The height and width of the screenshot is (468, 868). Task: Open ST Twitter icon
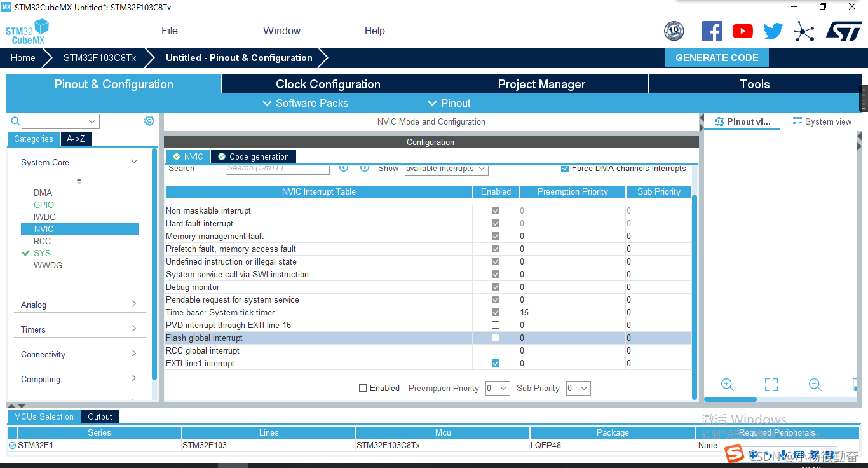click(x=773, y=31)
